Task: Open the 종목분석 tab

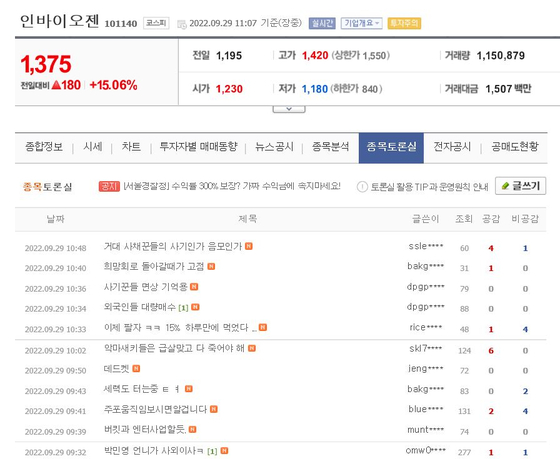Action: coord(330,147)
